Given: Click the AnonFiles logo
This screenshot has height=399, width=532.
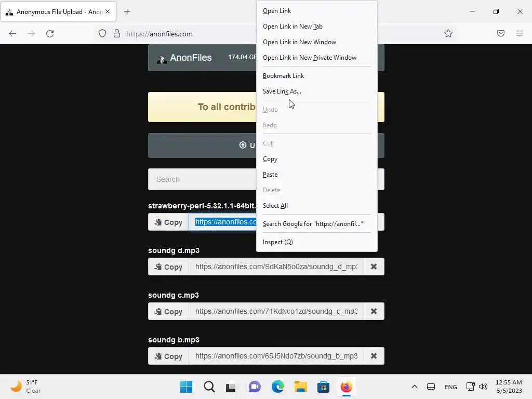Looking at the screenshot, I should tap(184, 58).
